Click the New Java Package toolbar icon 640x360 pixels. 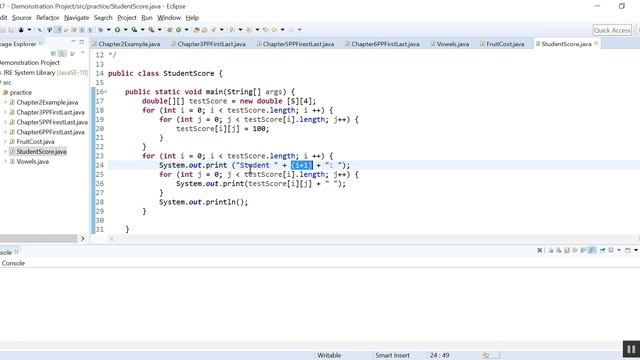(x=169, y=30)
